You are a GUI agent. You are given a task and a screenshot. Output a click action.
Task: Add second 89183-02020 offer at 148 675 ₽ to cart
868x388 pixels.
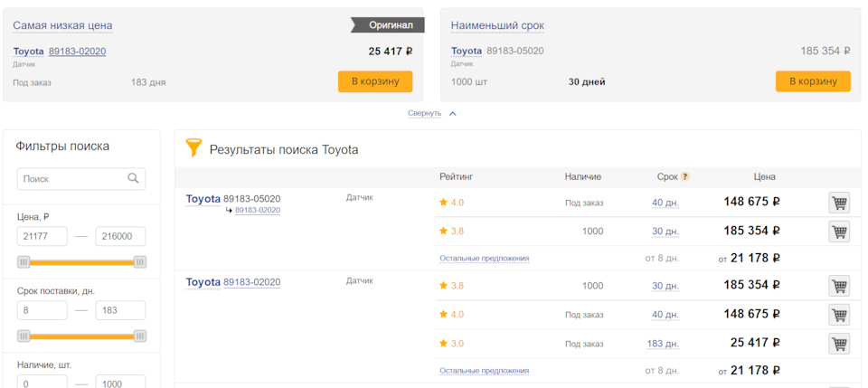click(x=838, y=315)
